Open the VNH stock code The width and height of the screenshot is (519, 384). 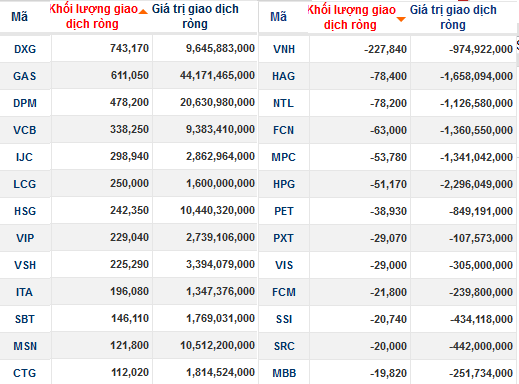click(284, 49)
